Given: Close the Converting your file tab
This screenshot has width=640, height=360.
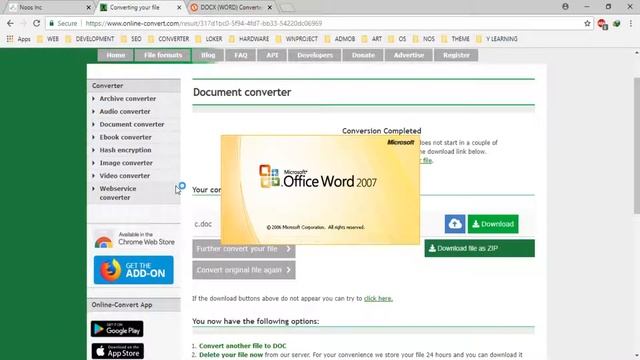Looking at the screenshot, I should [x=179, y=7].
